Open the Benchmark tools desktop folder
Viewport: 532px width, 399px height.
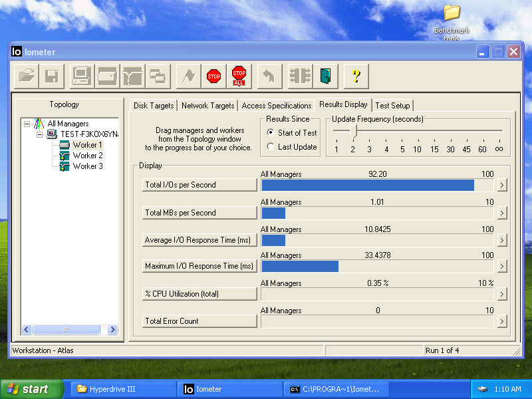tap(452, 23)
